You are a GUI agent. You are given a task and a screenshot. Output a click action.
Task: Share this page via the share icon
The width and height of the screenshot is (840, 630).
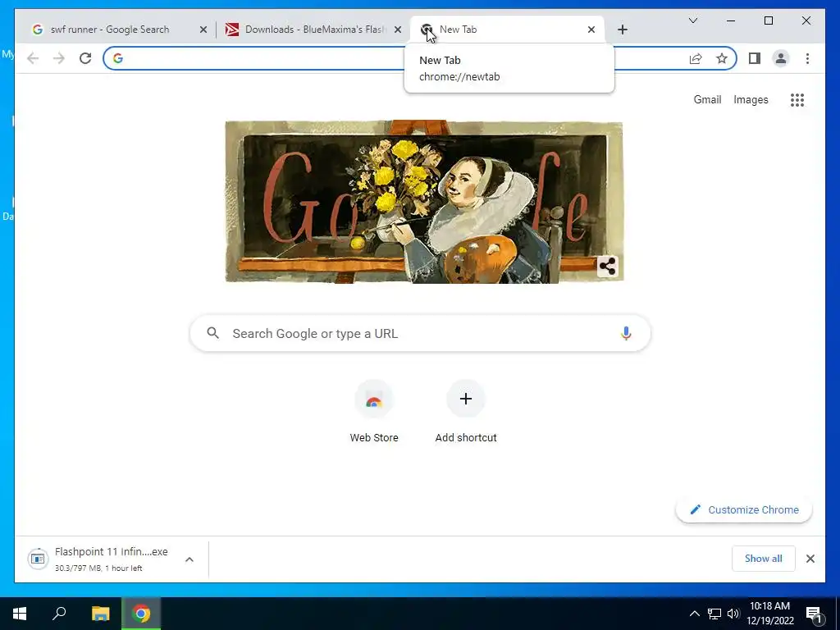coord(696,58)
